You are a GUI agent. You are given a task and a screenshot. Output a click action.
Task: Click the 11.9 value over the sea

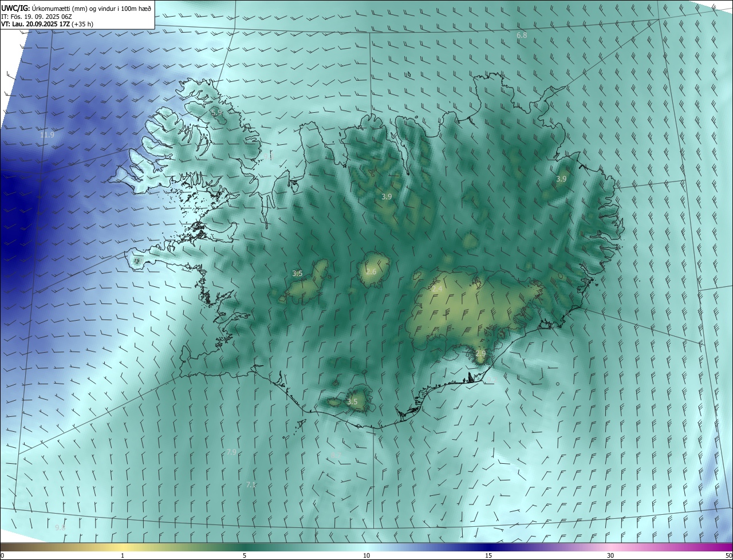click(48, 135)
